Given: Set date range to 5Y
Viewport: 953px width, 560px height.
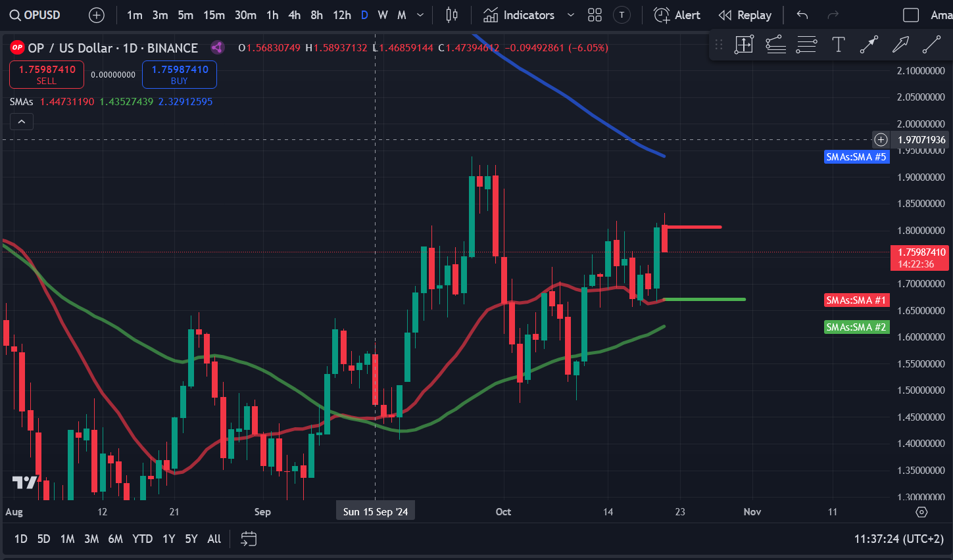Looking at the screenshot, I should point(191,539).
